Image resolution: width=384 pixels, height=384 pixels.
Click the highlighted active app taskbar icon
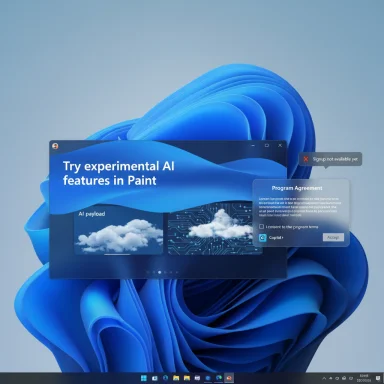pos(229,378)
